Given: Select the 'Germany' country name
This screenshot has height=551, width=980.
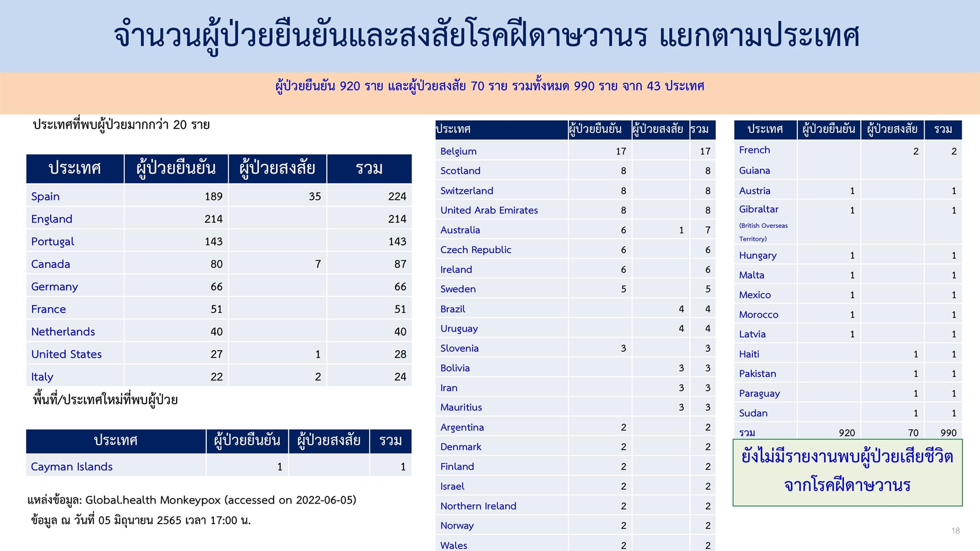Looking at the screenshot, I should coord(55,287).
